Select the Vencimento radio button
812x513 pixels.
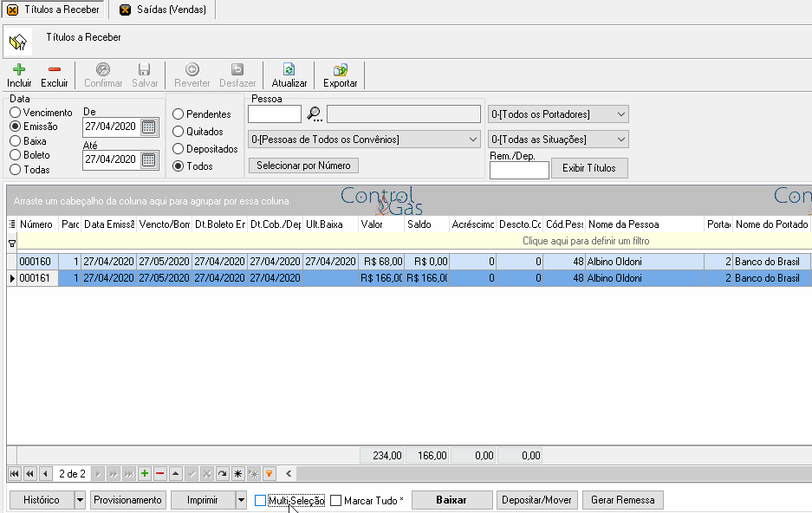pyautogui.click(x=15, y=113)
